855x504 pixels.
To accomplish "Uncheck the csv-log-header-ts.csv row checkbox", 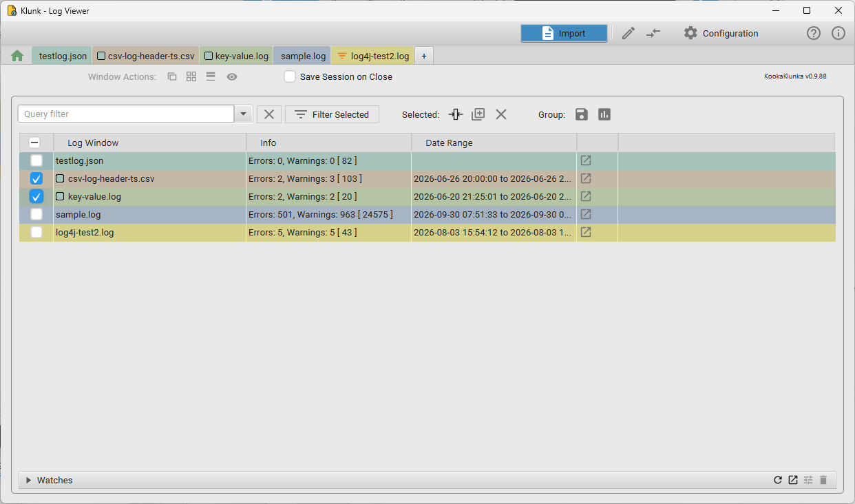I will coord(36,178).
